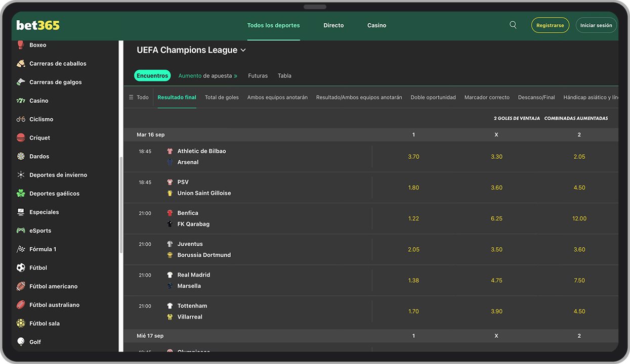This screenshot has width=630, height=364.
Task: Click the Arsenal jersey icon
Action: pyautogui.click(x=170, y=162)
